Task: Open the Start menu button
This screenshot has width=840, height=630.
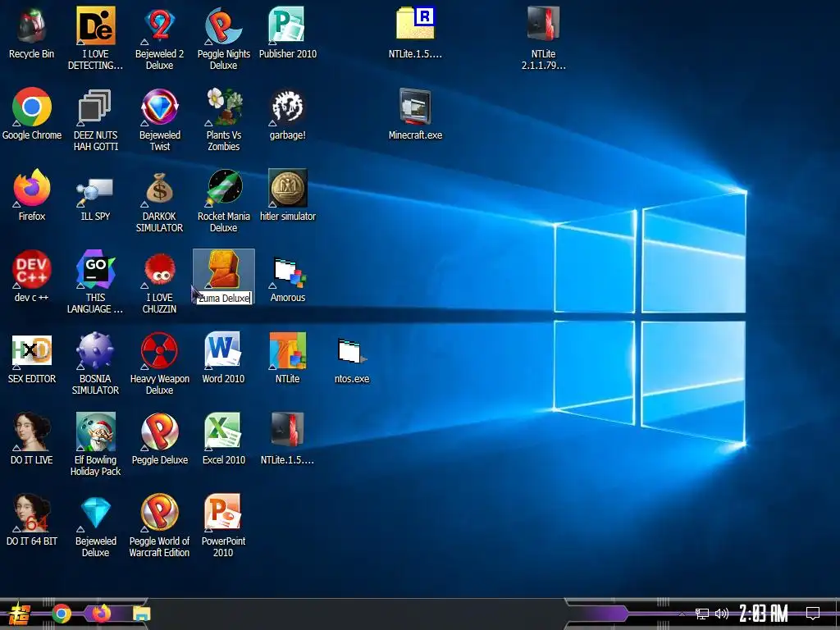Action: tap(20, 614)
